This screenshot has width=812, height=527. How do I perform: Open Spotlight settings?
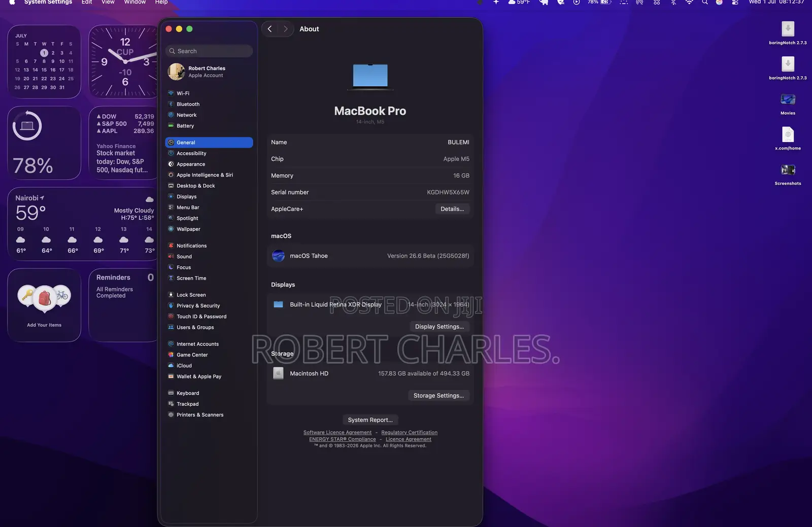tap(209, 218)
